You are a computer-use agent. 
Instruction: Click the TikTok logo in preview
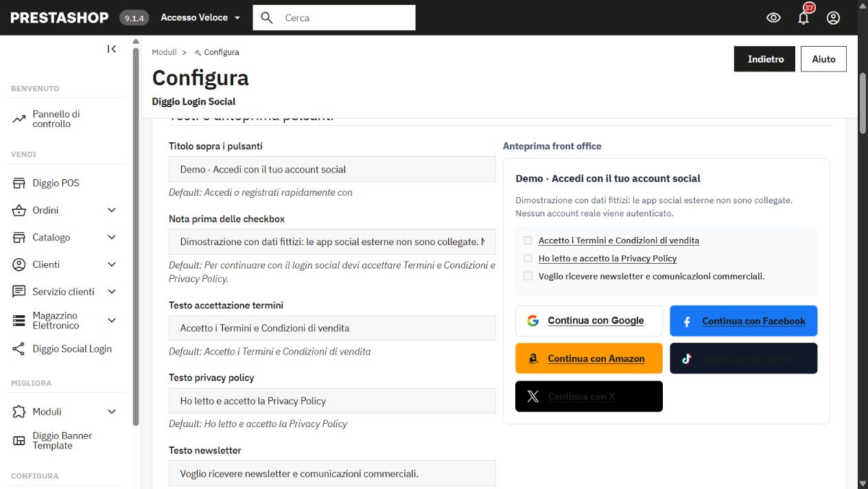[x=687, y=359]
